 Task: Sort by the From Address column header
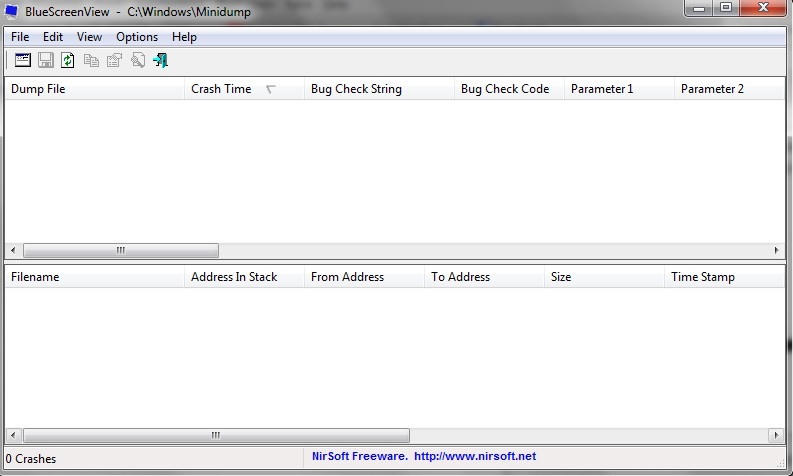(364, 277)
